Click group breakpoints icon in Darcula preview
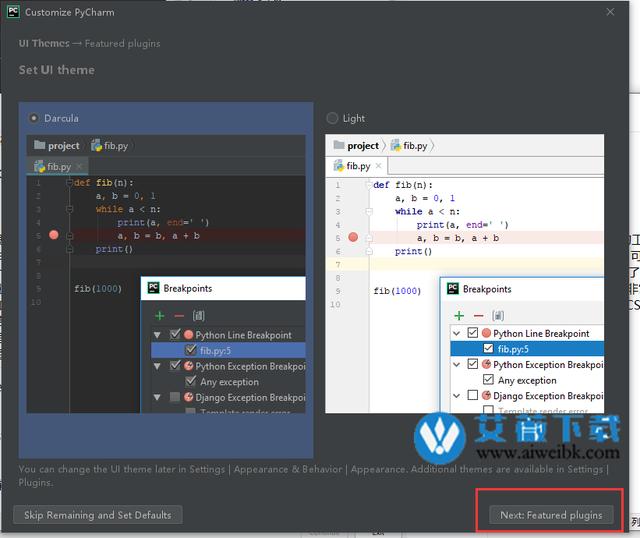 tap(199, 316)
